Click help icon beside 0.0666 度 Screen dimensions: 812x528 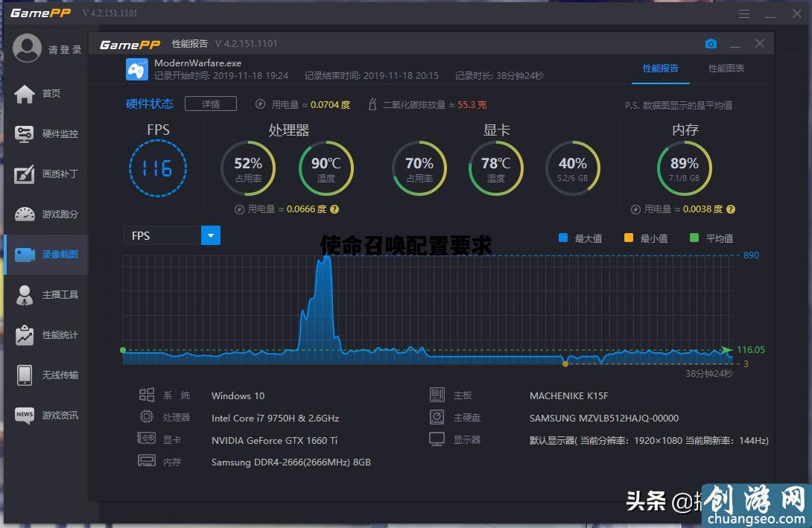click(334, 209)
